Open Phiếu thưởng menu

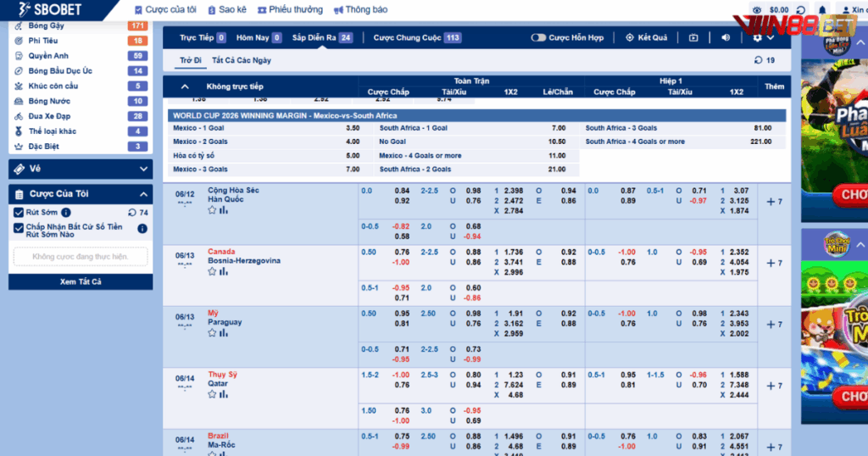(x=290, y=9)
